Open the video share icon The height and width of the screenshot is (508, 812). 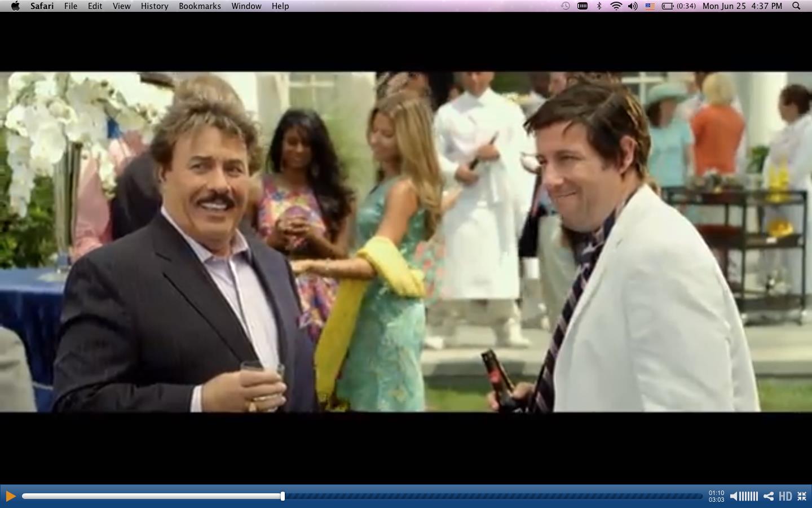[769, 496]
